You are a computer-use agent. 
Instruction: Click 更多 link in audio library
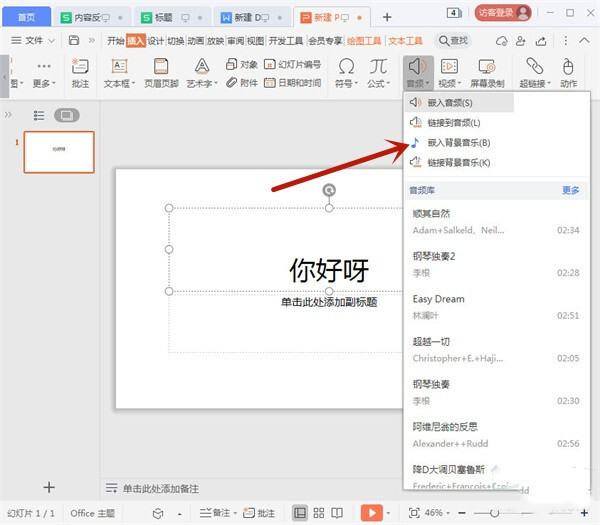[x=570, y=189]
